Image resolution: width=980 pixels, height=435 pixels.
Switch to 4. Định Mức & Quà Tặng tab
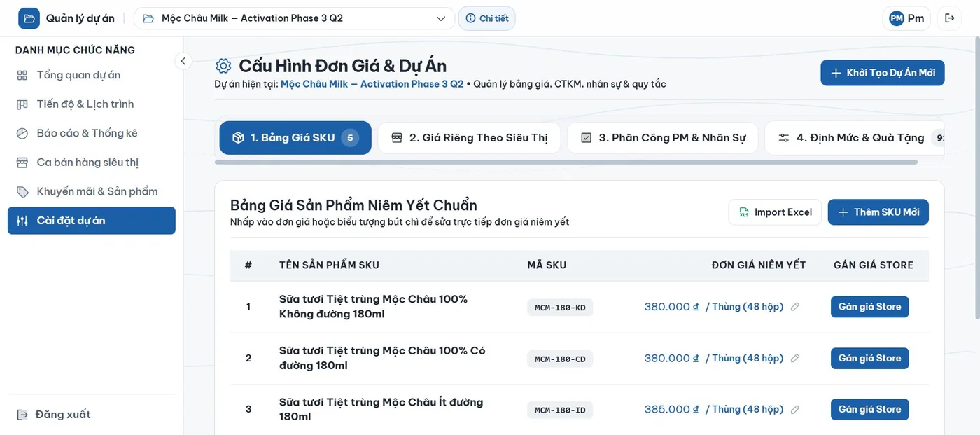tap(855, 138)
